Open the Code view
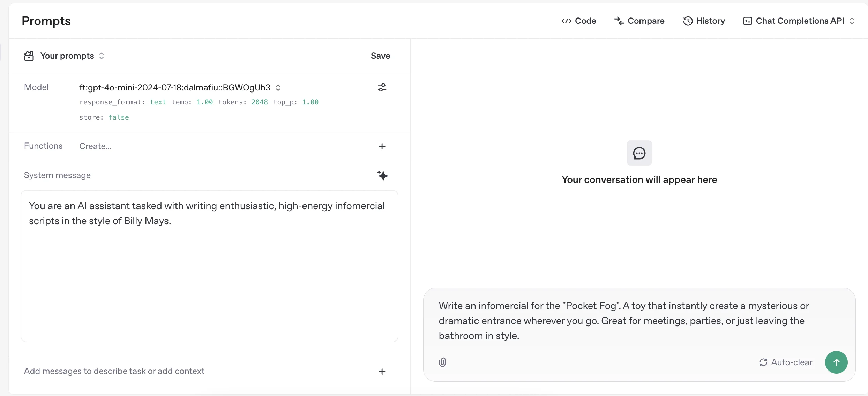868x396 pixels. point(579,21)
